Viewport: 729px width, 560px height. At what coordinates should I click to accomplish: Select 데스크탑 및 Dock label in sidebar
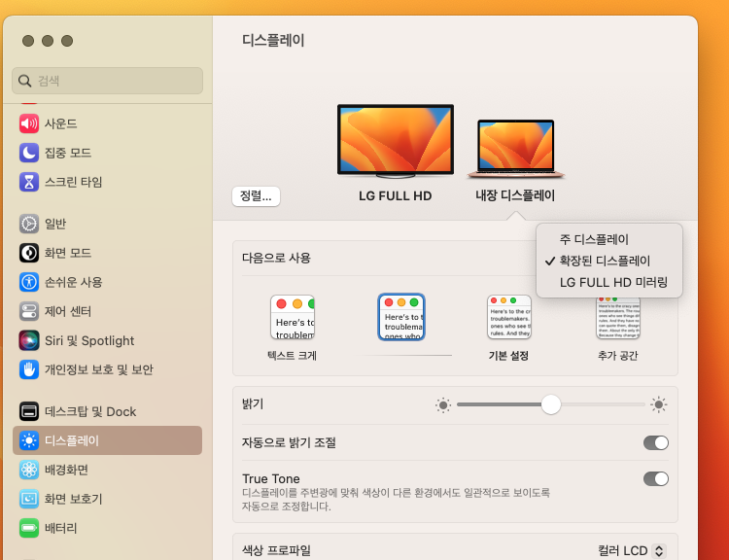90,411
